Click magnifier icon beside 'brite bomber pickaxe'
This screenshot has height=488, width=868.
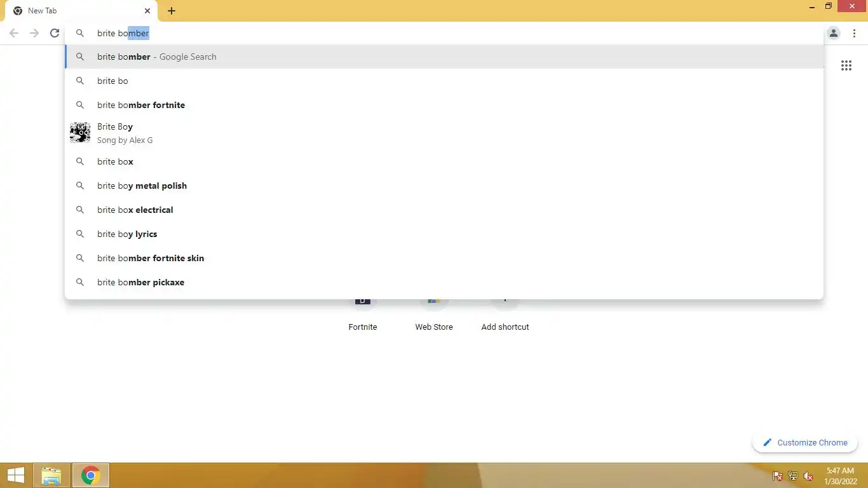click(x=80, y=282)
